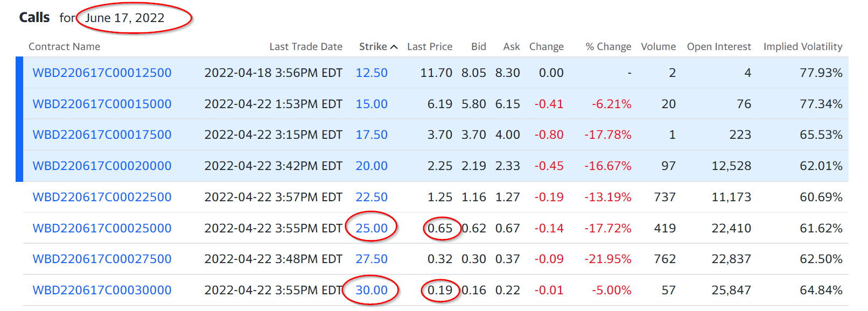
Task: Select the circled 25.00 strike link
Action: [x=372, y=228]
